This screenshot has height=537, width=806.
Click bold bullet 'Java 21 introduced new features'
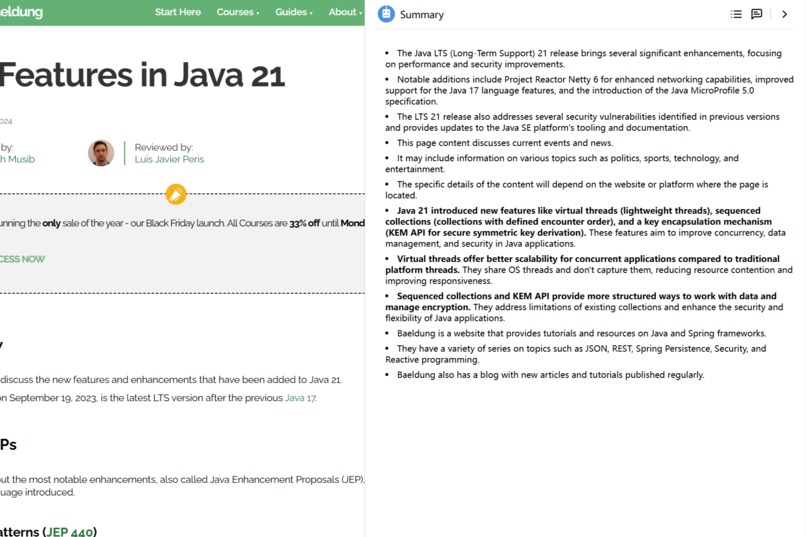click(585, 227)
